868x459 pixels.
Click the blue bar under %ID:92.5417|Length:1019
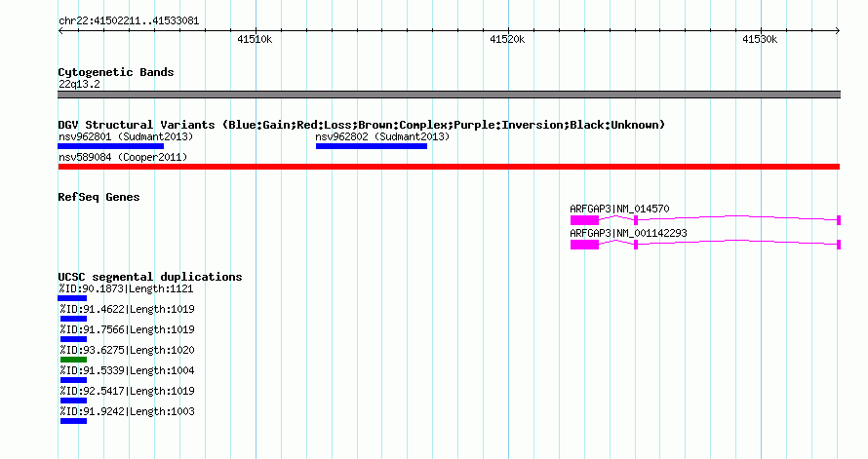click(73, 401)
